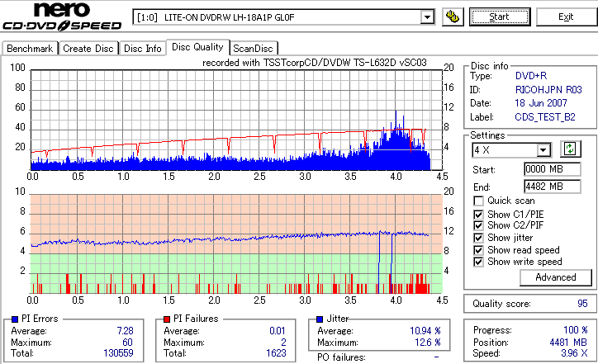Screen dimensions: 598x364
Task: Click Jitter average 10.94 %
Action: (425, 331)
